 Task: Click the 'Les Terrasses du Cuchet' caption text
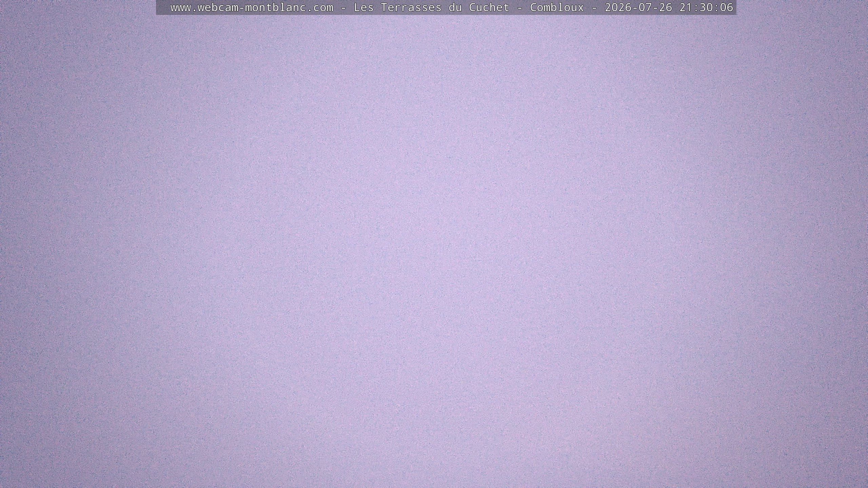(x=432, y=7)
